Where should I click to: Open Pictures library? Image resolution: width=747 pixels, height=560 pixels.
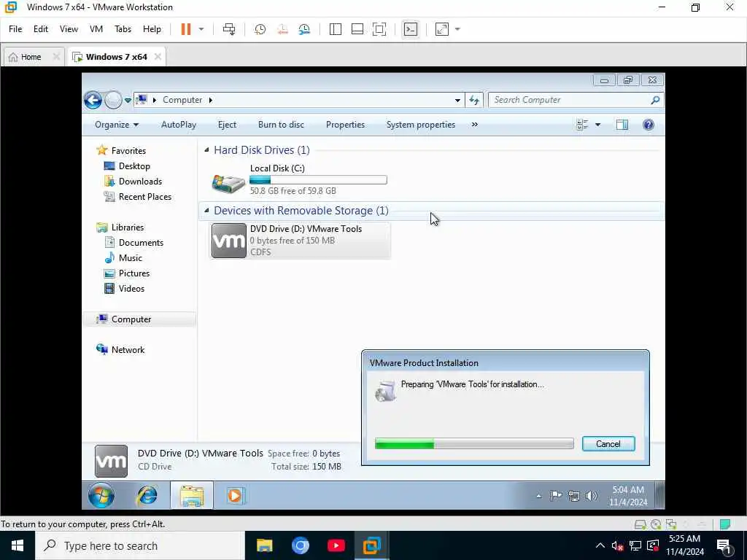(134, 273)
